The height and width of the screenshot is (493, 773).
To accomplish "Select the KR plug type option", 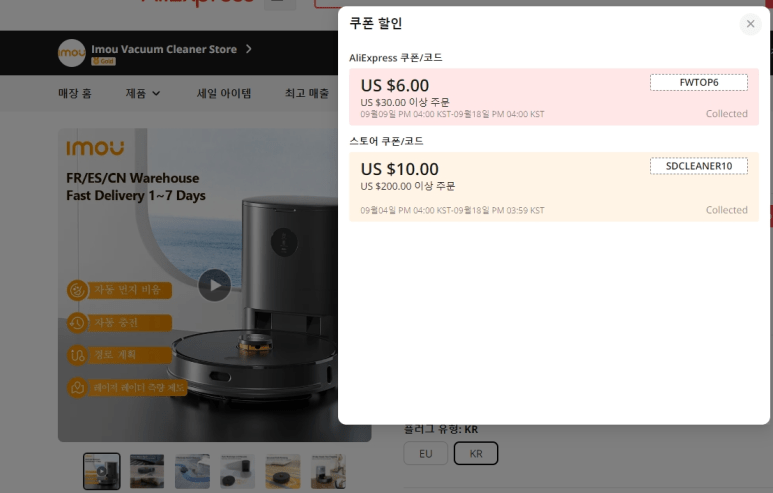I will pyautogui.click(x=476, y=454).
